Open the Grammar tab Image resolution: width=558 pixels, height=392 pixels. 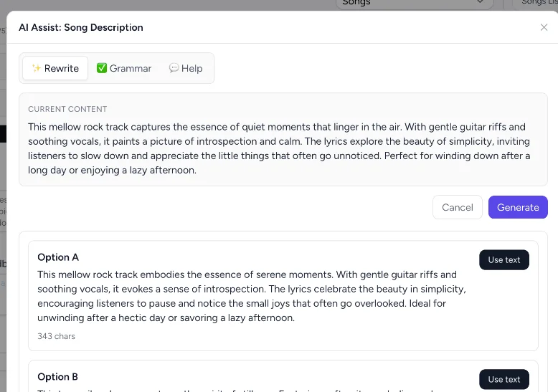[124, 69]
